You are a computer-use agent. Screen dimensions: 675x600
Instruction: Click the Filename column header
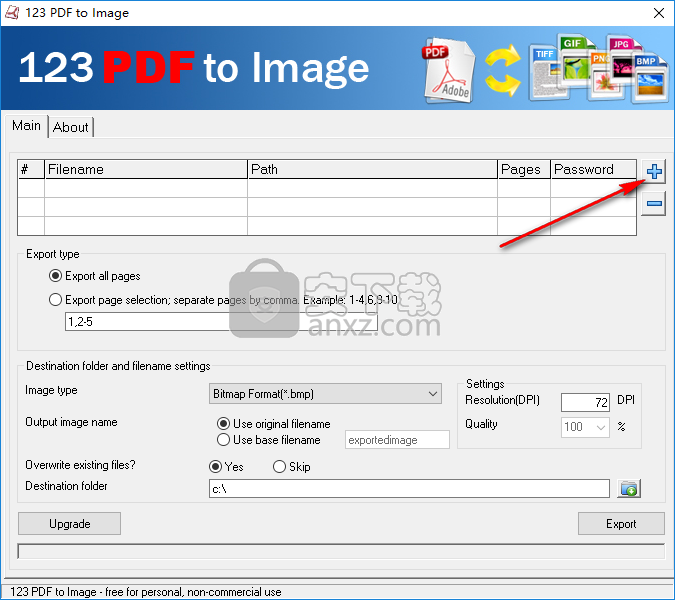pos(146,169)
